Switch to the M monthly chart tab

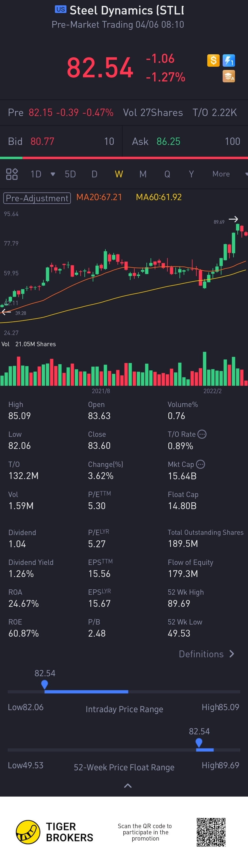pyautogui.click(x=143, y=174)
